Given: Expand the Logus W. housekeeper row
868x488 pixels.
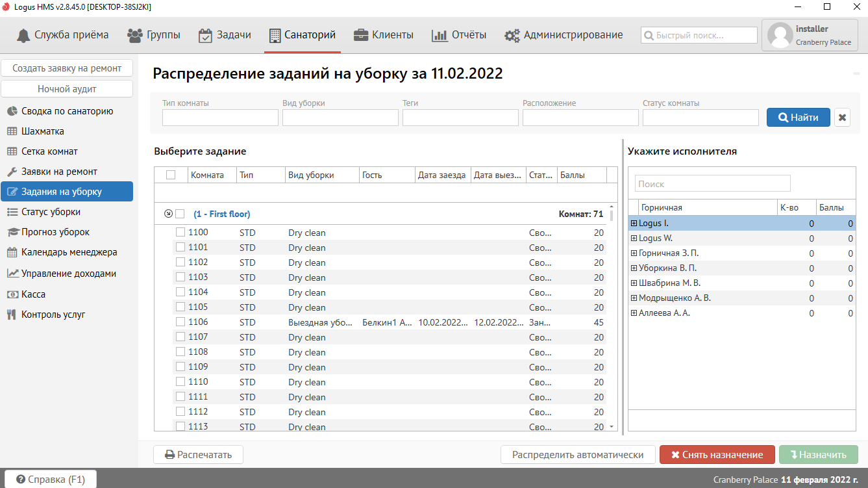Looking at the screenshot, I should [x=634, y=238].
